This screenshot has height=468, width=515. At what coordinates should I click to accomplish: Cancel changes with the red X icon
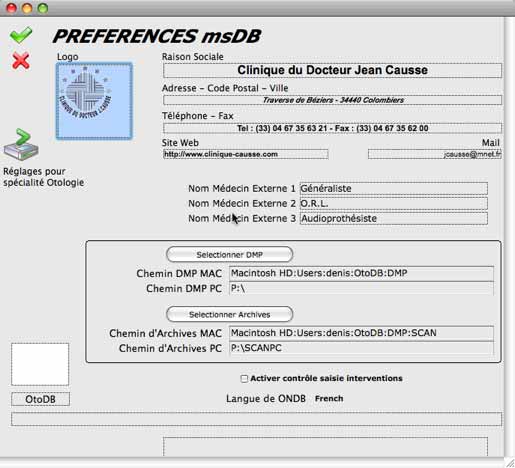pos(21,61)
